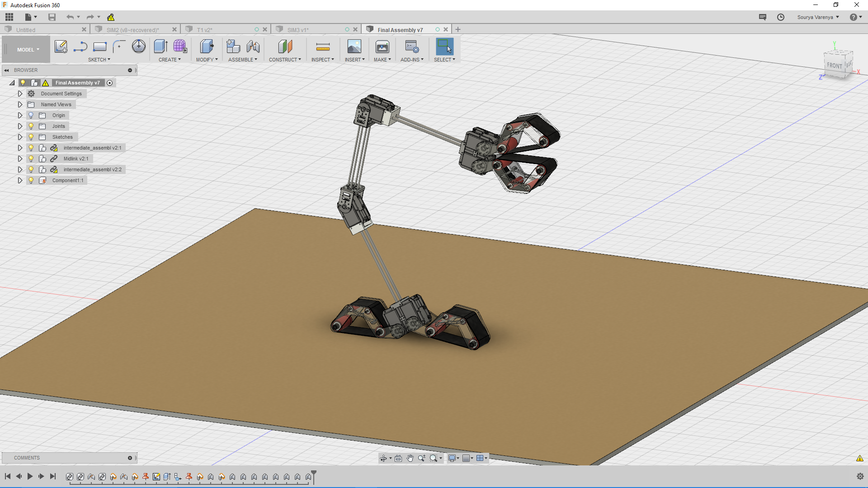Step timeline one feature back

pyautogui.click(x=19, y=476)
